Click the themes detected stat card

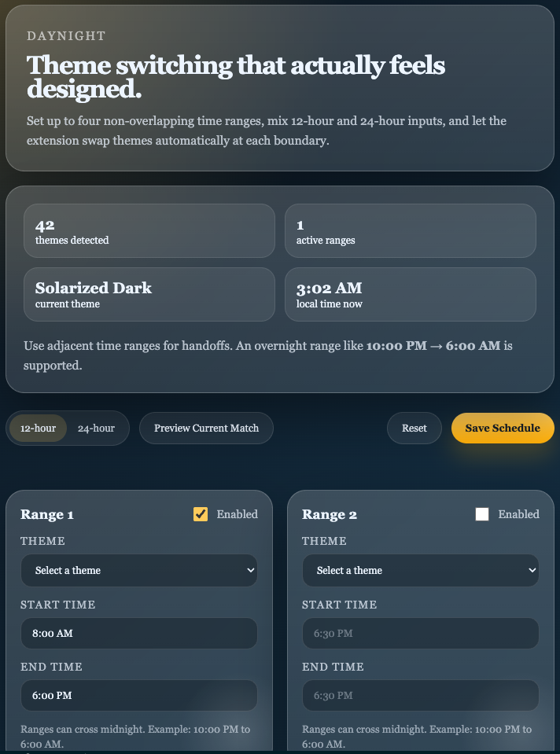[x=149, y=230]
